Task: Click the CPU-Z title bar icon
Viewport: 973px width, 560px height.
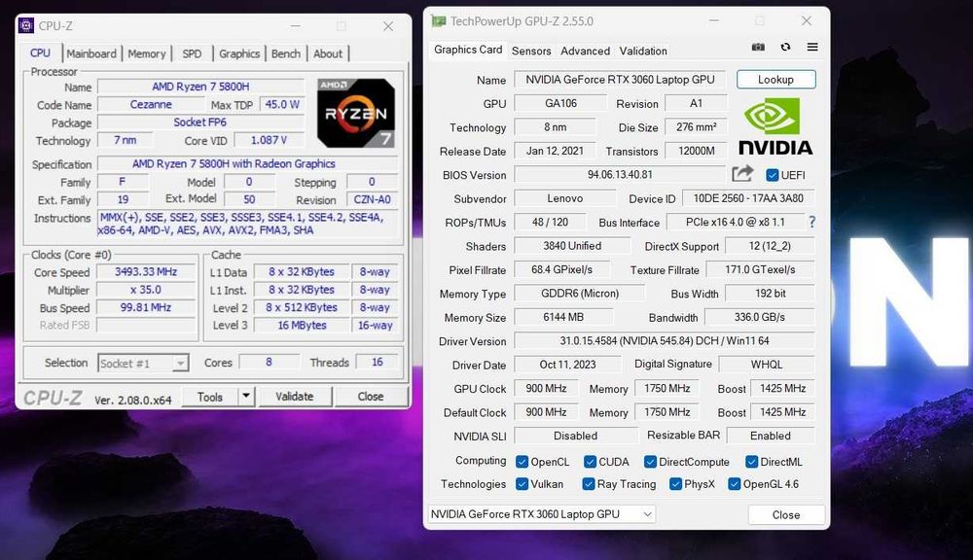Action: pos(25,25)
